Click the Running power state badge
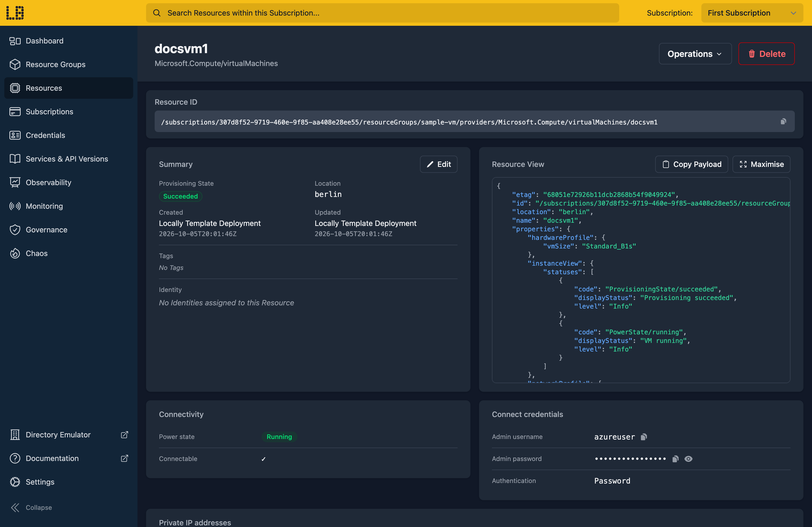Viewport: 812px width, 527px height. (x=279, y=437)
